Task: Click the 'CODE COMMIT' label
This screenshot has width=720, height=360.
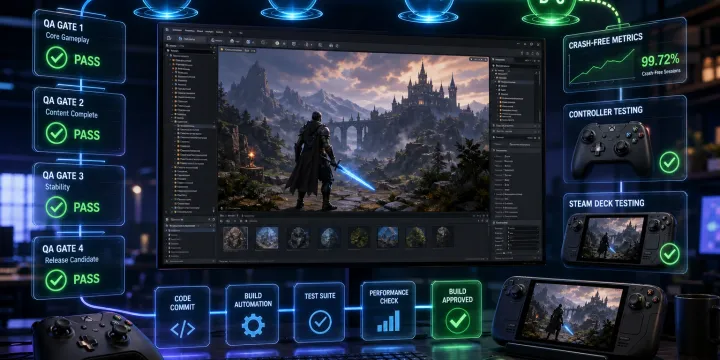Action: (182, 302)
